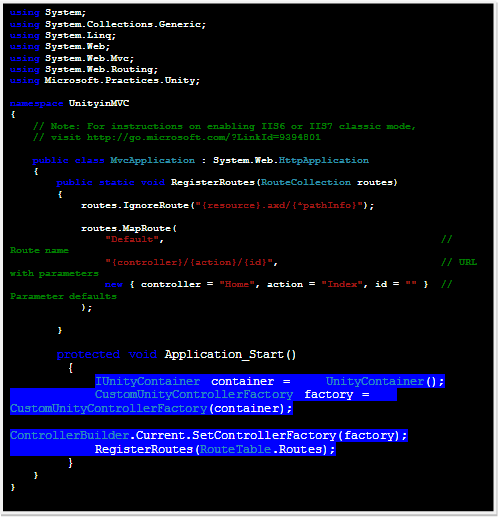498x518 pixels.
Task: Click the comment line starting '// Note: For instructions'
Action: point(224,126)
